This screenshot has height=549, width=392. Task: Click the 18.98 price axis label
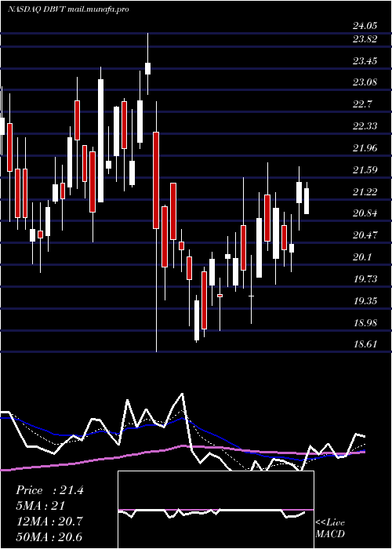tap(365, 322)
